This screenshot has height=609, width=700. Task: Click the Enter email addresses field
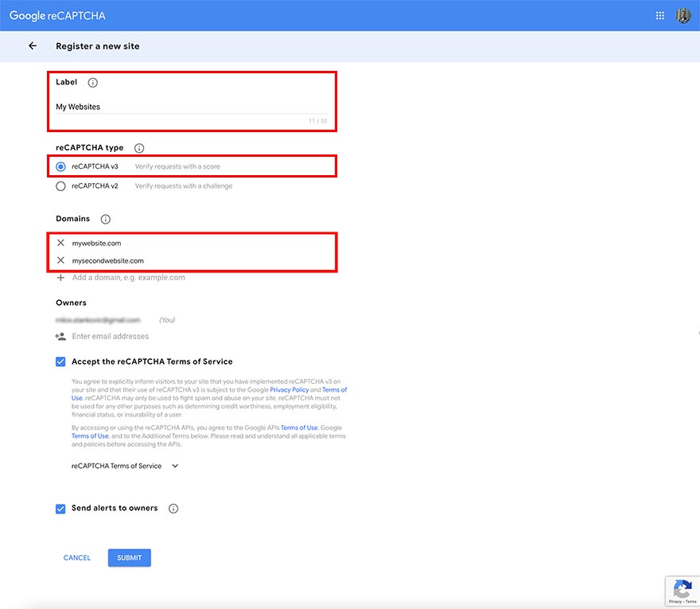tap(111, 336)
